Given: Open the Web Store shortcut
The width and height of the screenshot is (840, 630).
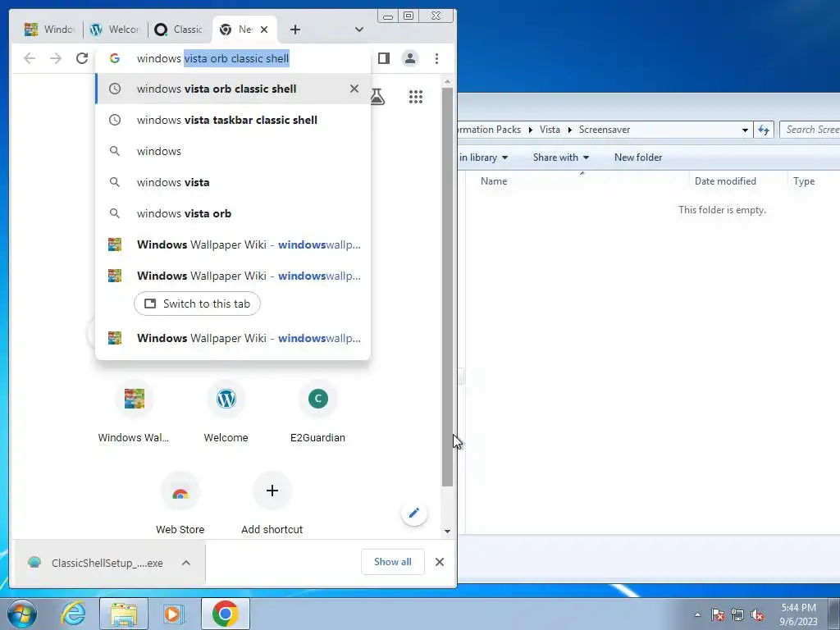Looking at the screenshot, I should [180, 504].
